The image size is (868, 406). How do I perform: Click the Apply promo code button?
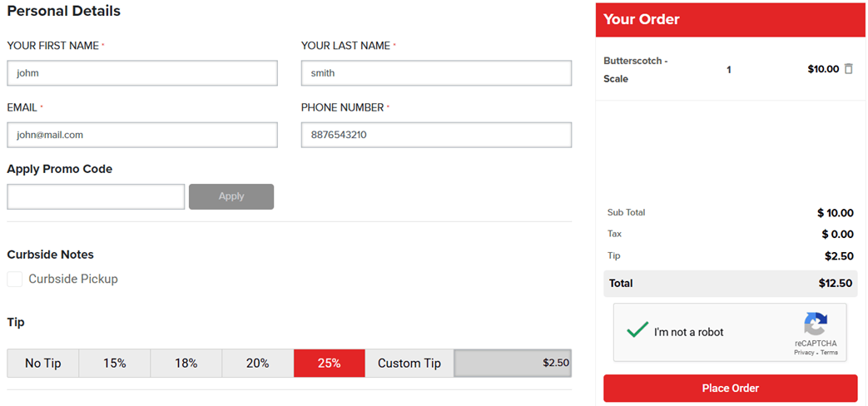click(x=231, y=196)
